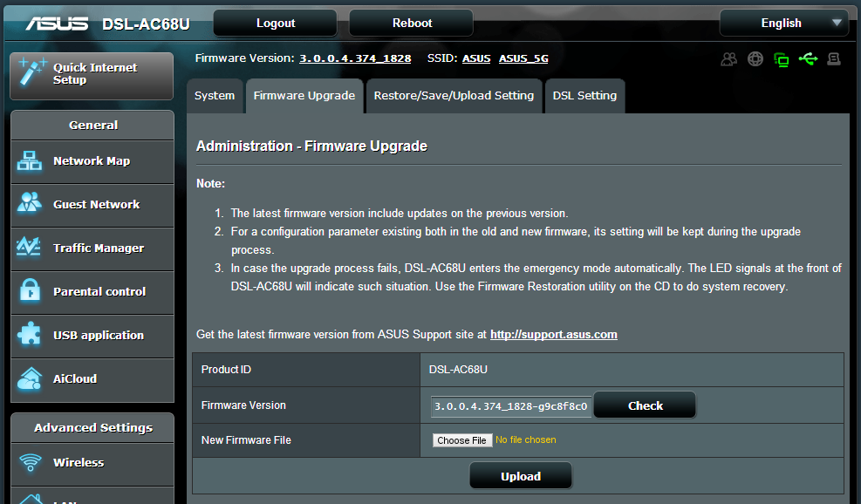This screenshot has width=861, height=504.
Task: Click 'No file chosen' text
Action: pyautogui.click(x=525, y=439)
